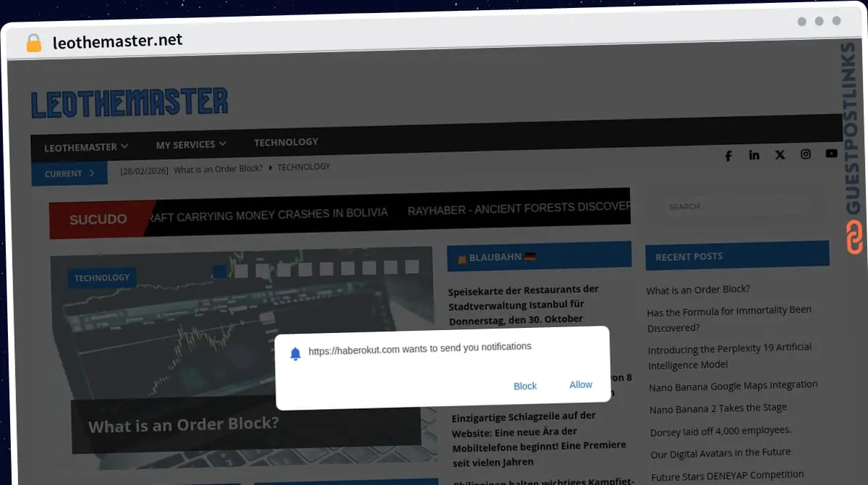Select the second slider dot on featured image
The height and width of the screenshot is (485, 868).
tap(241, 271)
